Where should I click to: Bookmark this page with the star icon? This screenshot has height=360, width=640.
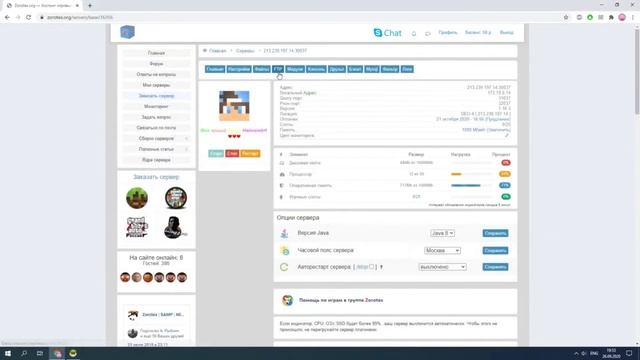coord(566,17)
